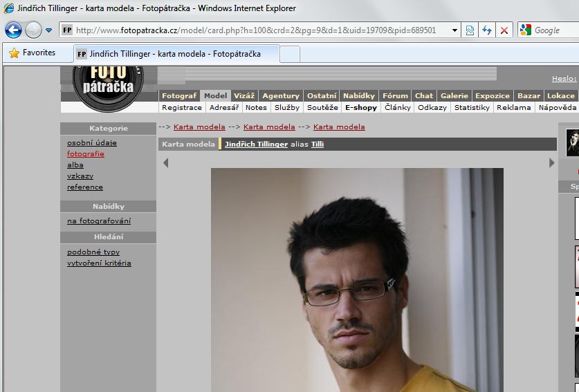Show next photo with right arrow
The width and height of the screenshot is (579, 392).
click(x=551, y=162)
